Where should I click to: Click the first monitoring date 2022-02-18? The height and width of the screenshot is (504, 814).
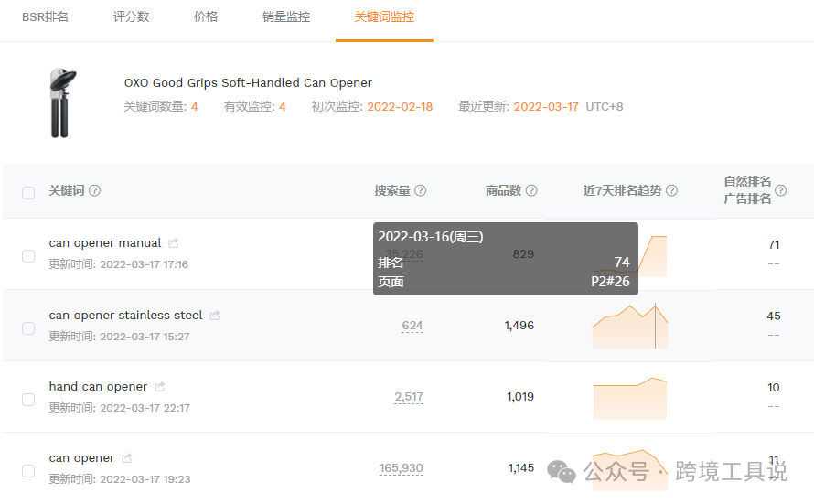click(400, 107)
